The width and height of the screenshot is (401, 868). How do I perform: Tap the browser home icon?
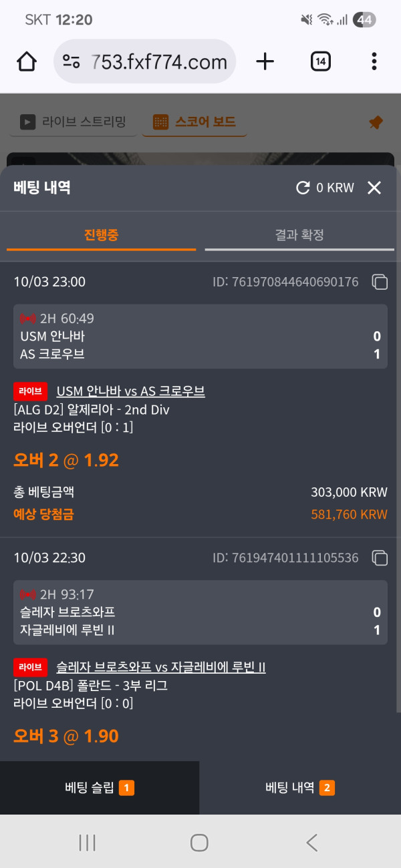point(26,62)
